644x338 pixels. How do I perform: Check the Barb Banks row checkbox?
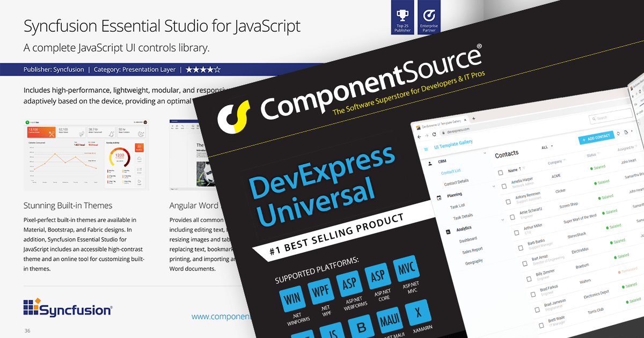tap(521, 248)
